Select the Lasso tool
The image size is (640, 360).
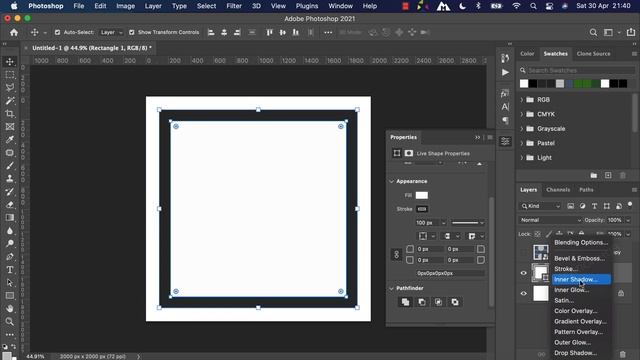tap(10, 87)
